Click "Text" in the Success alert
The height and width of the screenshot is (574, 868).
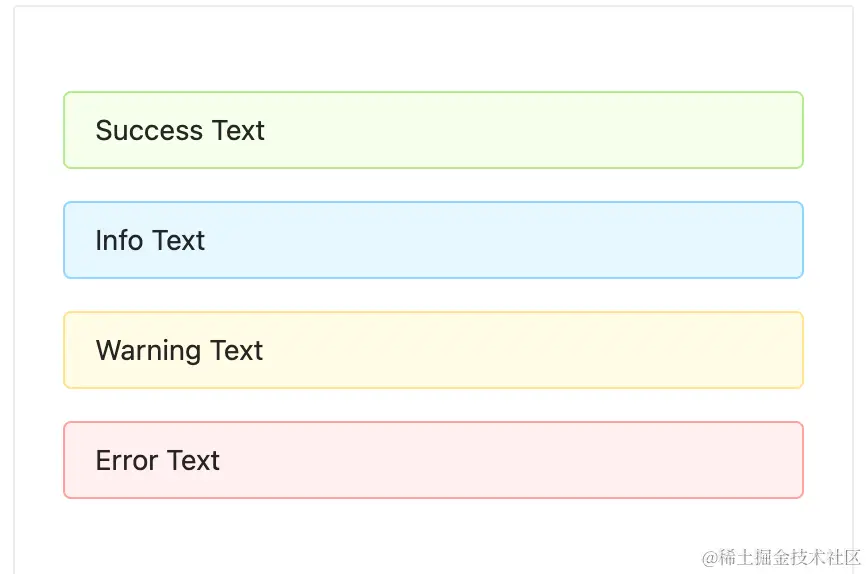click(x=238, y=131)
